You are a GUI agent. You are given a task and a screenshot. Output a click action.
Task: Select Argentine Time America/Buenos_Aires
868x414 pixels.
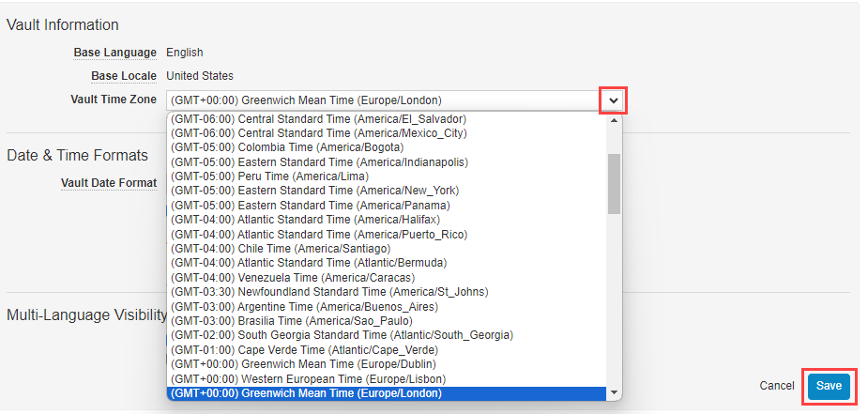coord(304,307)
